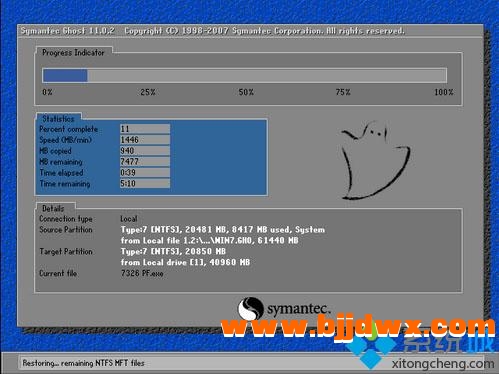Image resolution: width=499 pixels, height=374 pixels.
Task: Click the Percent complete value field
Action: pyautogui.click(x=145, y=129)
